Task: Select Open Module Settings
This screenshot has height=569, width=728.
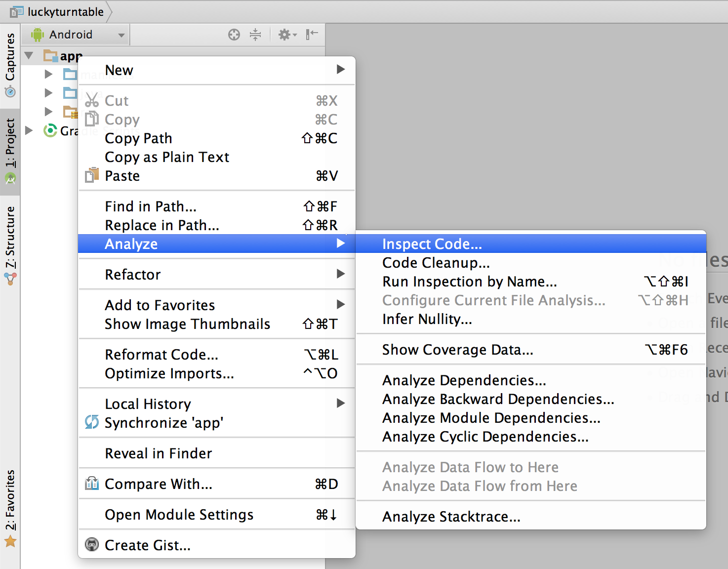Action: pyautogui.click(x=217, y=515)
